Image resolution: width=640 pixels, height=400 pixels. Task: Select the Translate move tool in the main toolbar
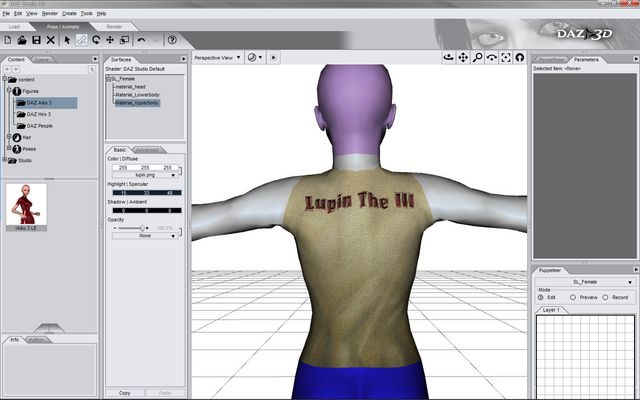coord(110,40)
